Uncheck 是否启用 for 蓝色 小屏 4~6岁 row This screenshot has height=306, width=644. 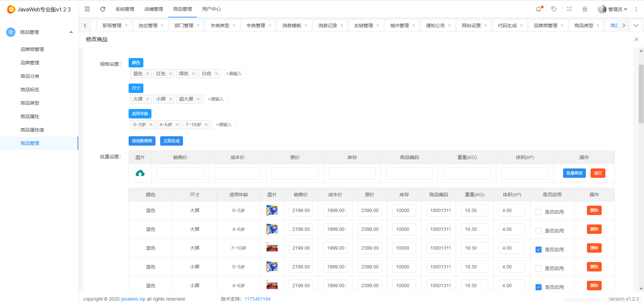(x=539, y=287)
